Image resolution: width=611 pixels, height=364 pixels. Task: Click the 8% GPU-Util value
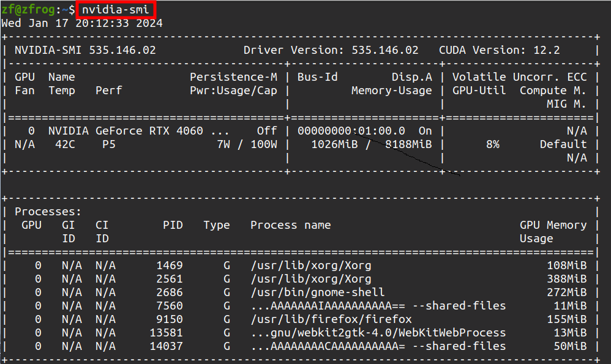pyautogui.click(x=492, y=144)
